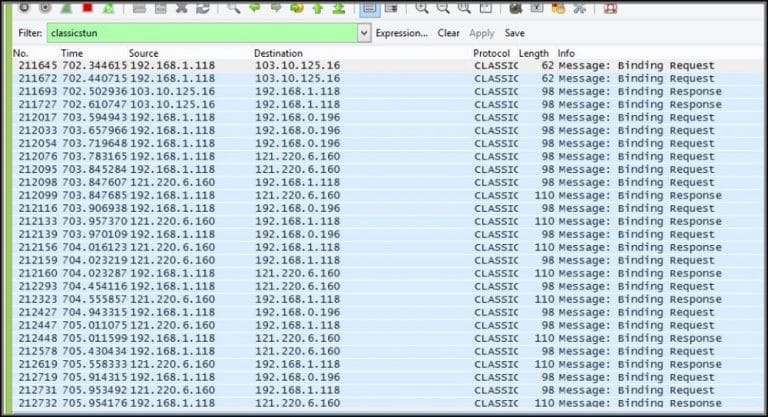This screenshot has height=417, width=768.
Task: Click into the classicstun filter field
Action: click(x=200, y=33)
